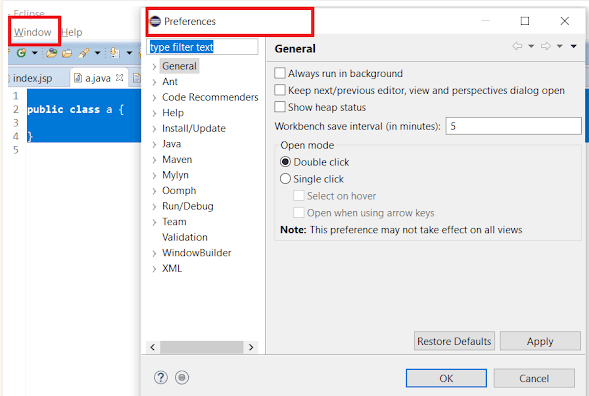Select Ant in the preferences tree
Screen dimensions: 589x396
[x=170, y=82]
